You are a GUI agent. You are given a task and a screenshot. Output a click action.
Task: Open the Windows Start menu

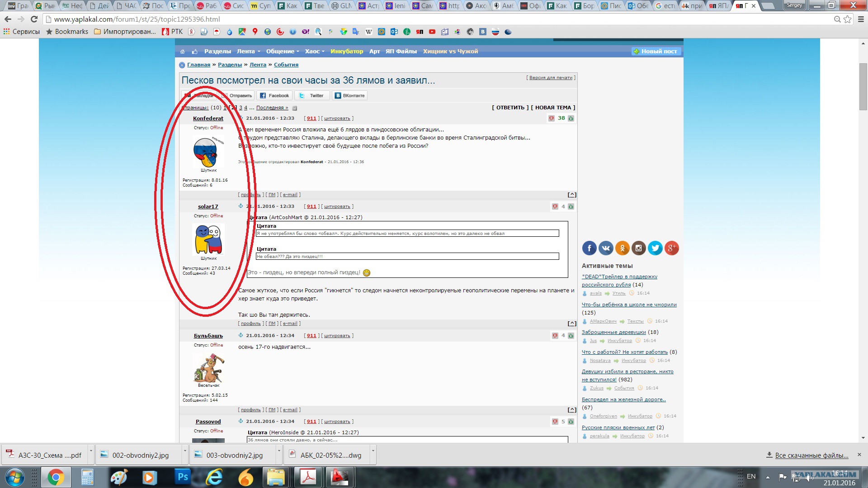pyautogui.click(x=14, y=477)
